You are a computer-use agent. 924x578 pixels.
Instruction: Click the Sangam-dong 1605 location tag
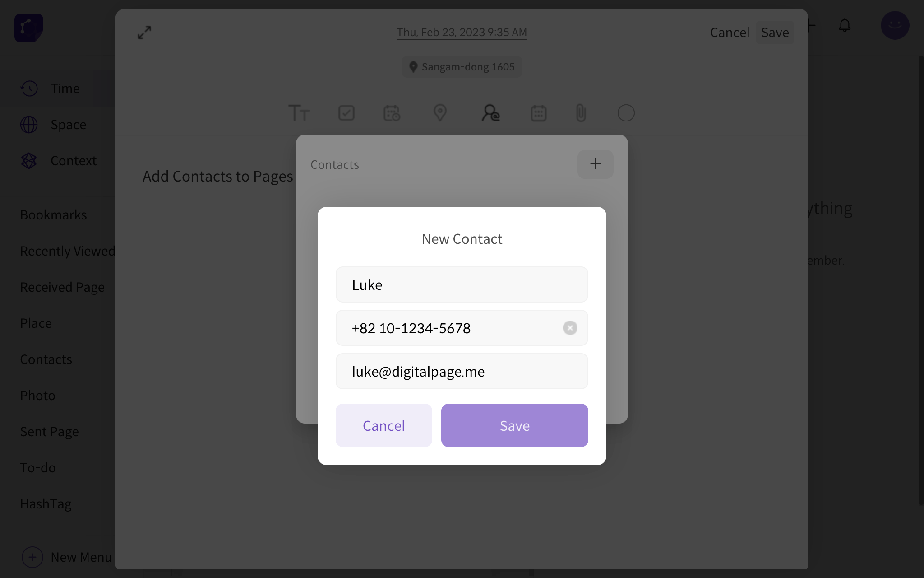(x=462, y=67)
